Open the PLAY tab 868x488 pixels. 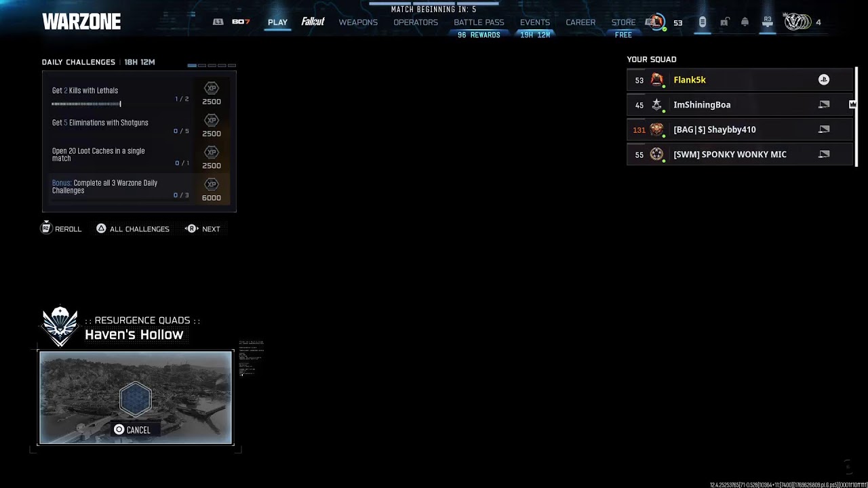point(277,22)
